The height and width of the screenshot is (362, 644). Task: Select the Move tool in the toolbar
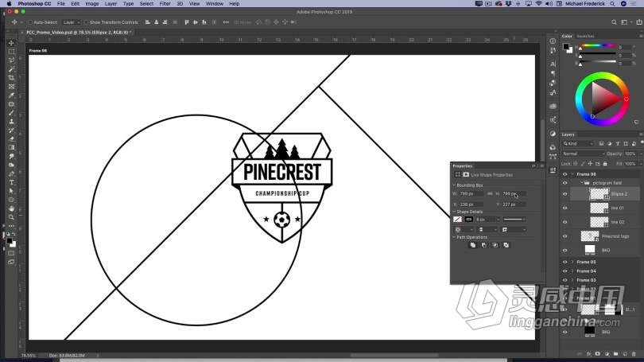11,43
